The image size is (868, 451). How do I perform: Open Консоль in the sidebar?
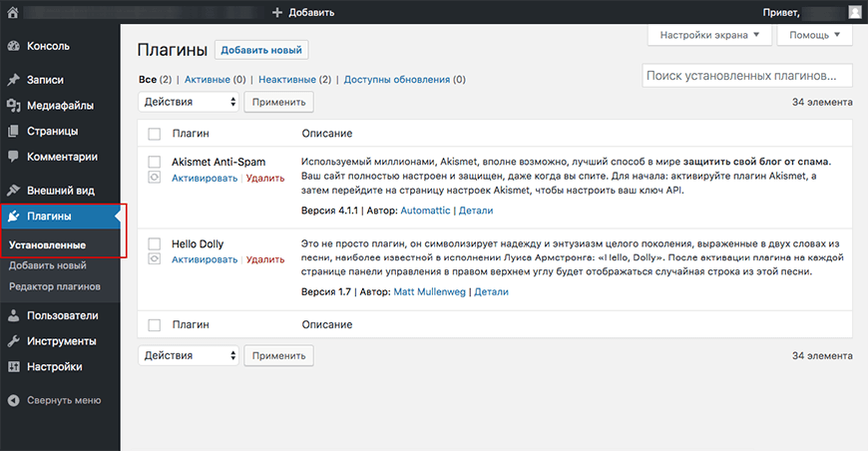click(48, 47)
